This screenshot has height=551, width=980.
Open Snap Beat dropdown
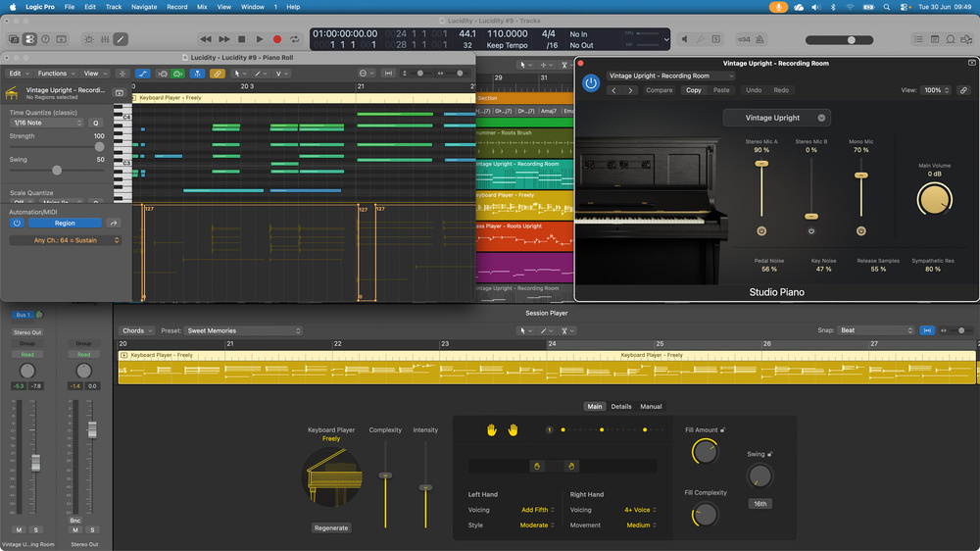875,330
